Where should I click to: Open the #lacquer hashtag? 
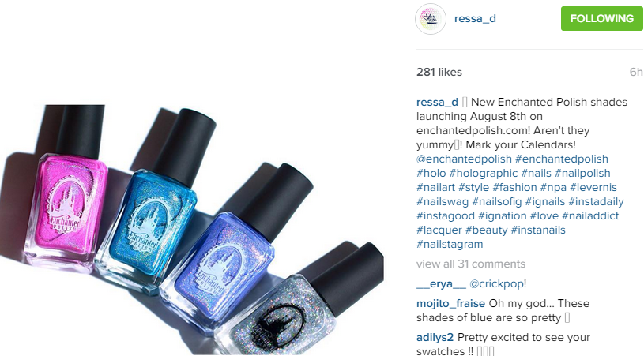point(439,230)
